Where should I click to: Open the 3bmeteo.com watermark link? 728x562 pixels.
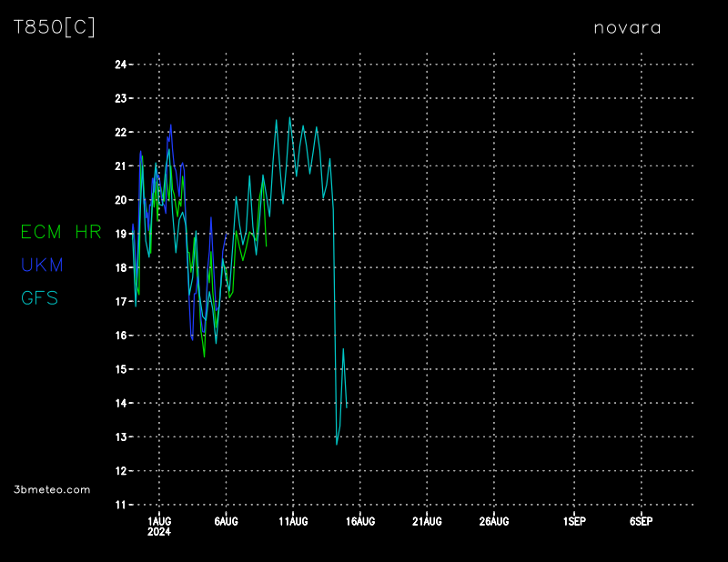pyautogui.click(x=52, y=489)
